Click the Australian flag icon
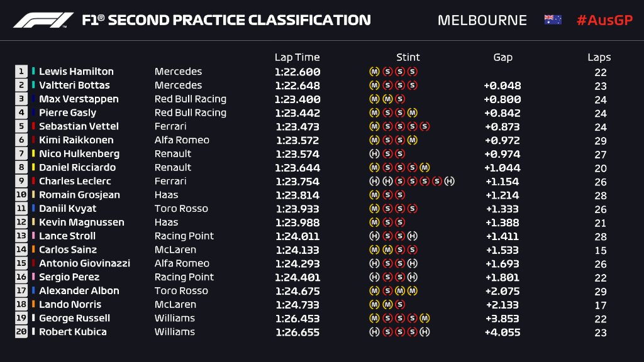The width and height of the screenshot is (644, 362). click(x=553, y=19)
